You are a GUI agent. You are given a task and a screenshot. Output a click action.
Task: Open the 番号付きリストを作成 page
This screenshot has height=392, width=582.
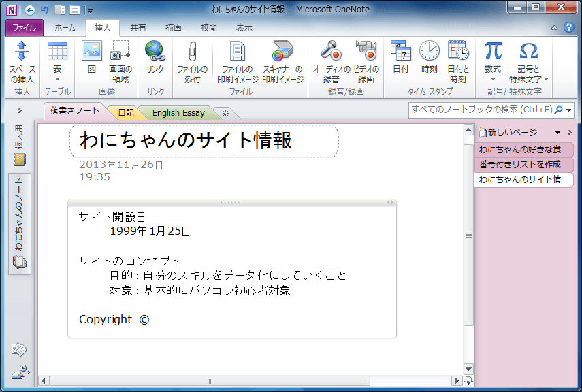[524, 165]
